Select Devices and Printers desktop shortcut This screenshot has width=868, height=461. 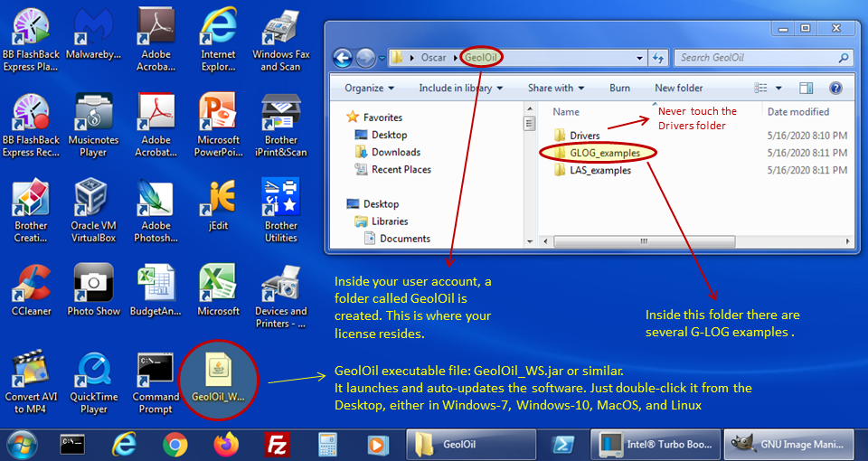[x=280, y=296]
